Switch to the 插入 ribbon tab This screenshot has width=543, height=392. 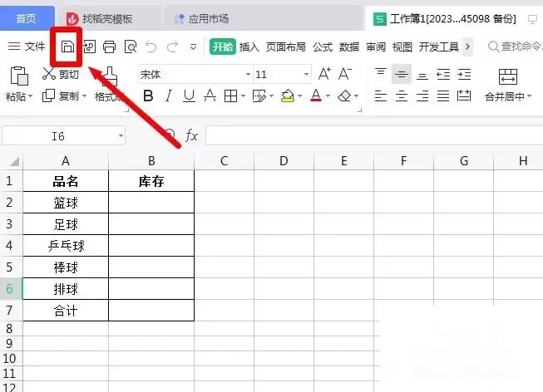249,47
